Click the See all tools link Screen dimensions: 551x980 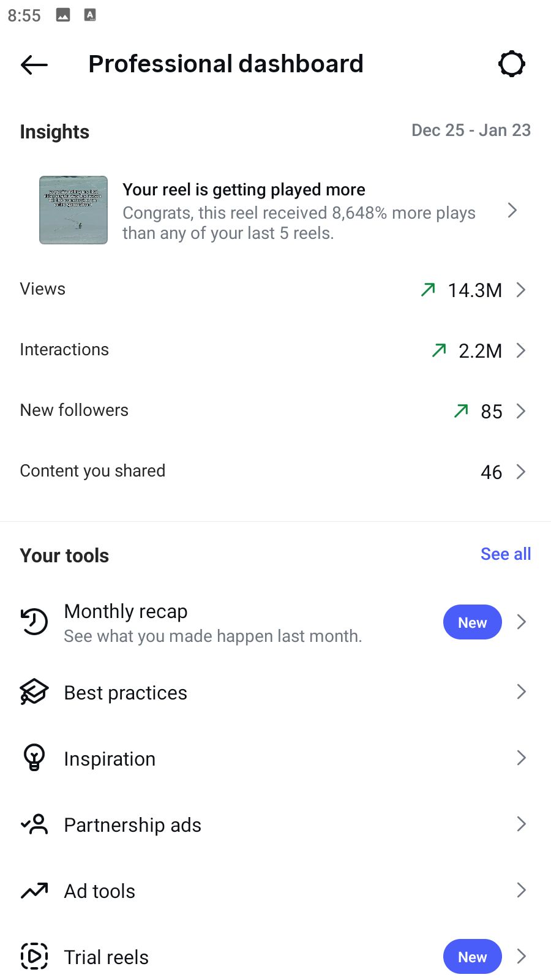point(505,554)
